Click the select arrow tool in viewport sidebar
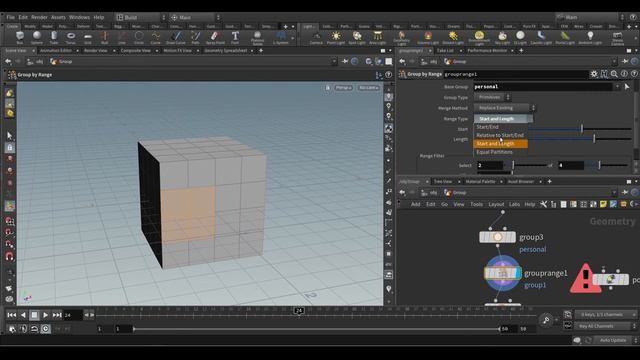The width and height of the screenshot is (640, 360). [x=10, y=135]
